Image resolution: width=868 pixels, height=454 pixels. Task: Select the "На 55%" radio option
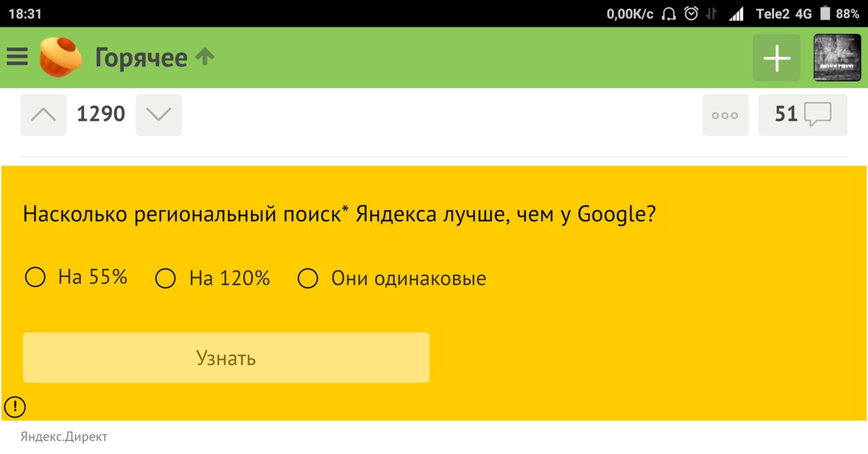coord(35,278)
